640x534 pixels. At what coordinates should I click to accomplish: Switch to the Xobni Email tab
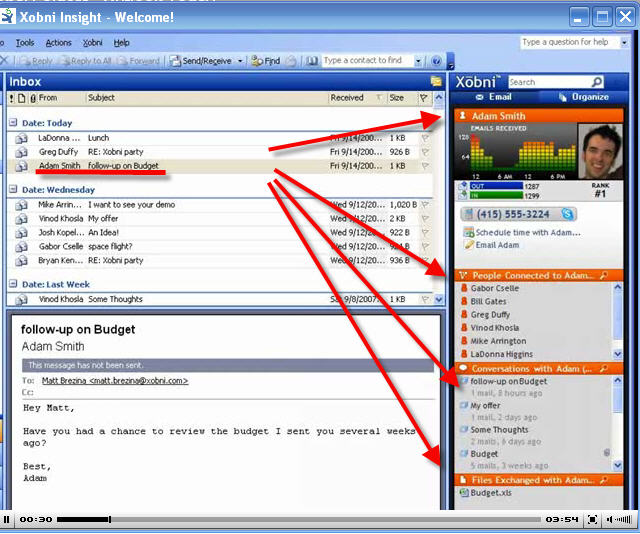coord(493,97)
